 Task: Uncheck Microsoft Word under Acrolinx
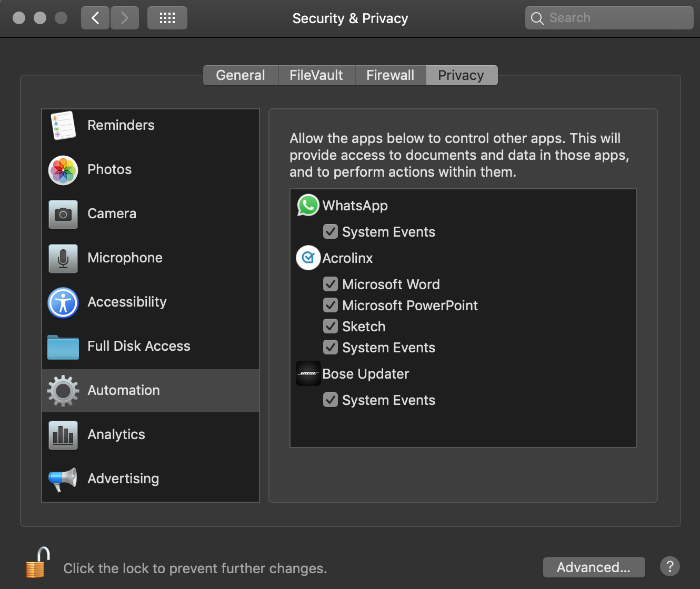(331, 284)
